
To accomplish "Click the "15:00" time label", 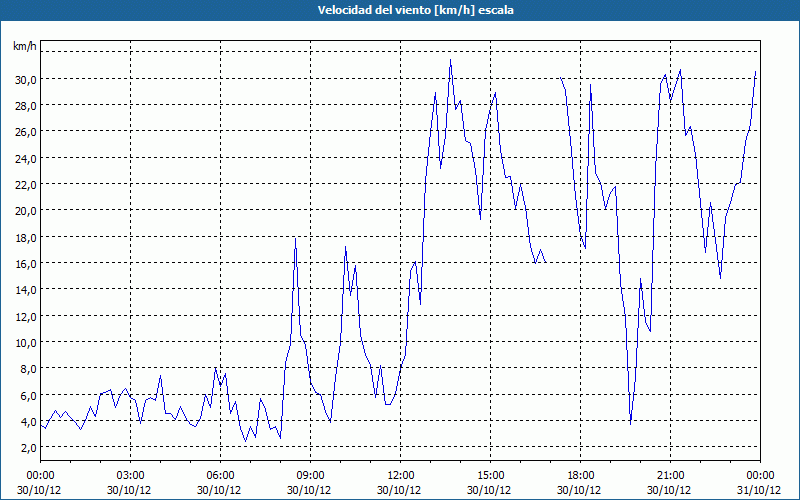I will click(x=491, y=475).
